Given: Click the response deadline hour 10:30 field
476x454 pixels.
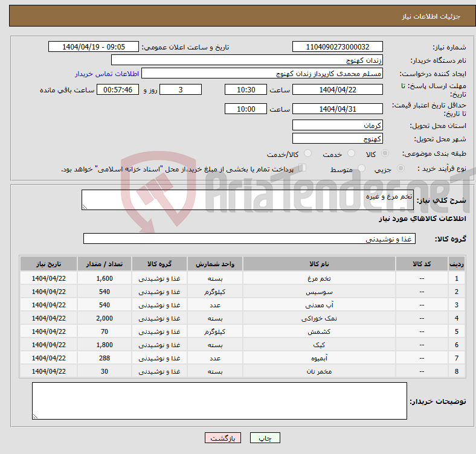Looking at the screenshot, I should (246, 89).
